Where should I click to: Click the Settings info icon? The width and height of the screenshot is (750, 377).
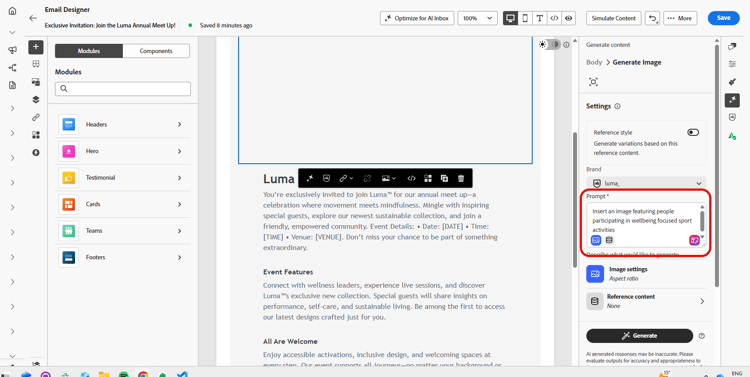(618, 106)
